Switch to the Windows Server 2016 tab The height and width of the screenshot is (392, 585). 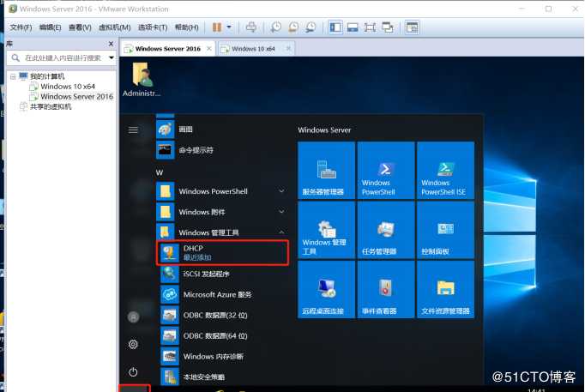click(167, 49)
